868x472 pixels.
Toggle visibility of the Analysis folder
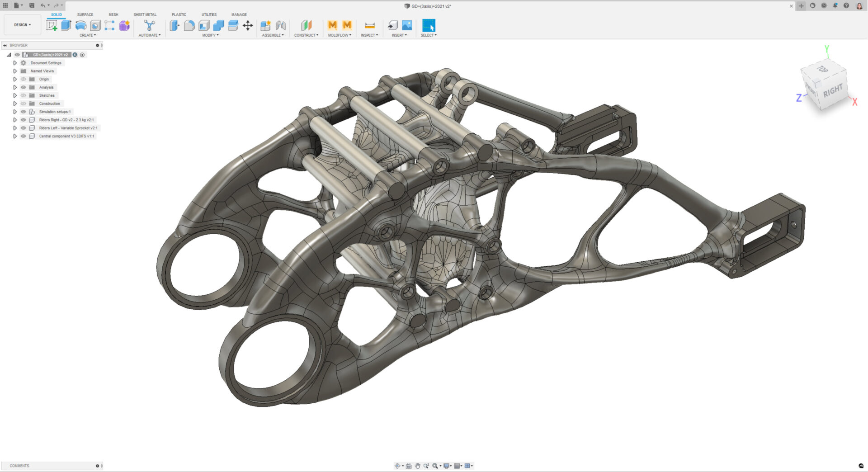[23, 87]
